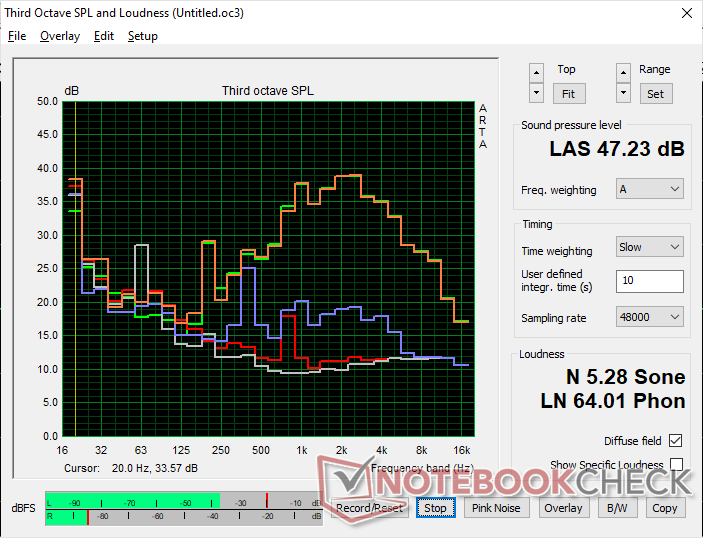Click the N 5.28 Sone value
Screen dimensions: 703x538
625,377
